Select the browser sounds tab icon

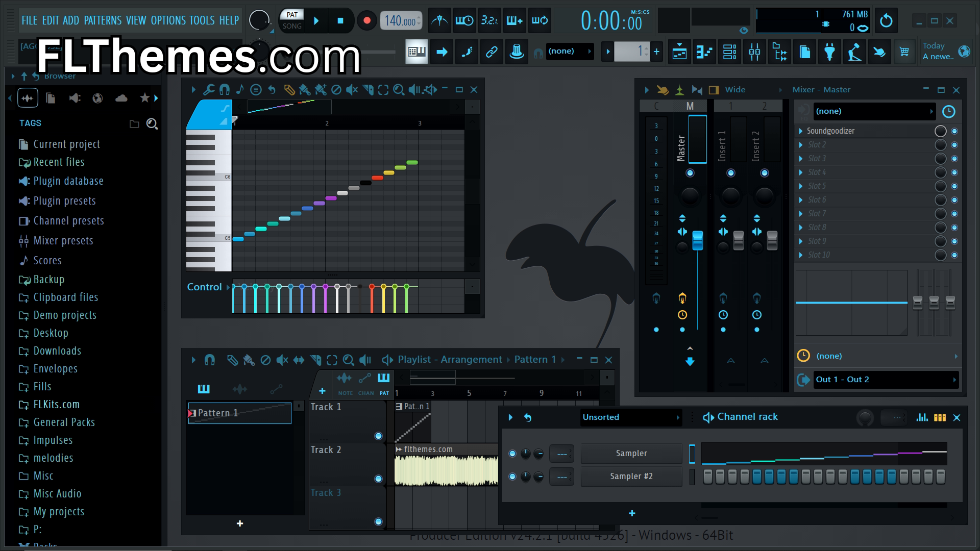coord(28,98)
